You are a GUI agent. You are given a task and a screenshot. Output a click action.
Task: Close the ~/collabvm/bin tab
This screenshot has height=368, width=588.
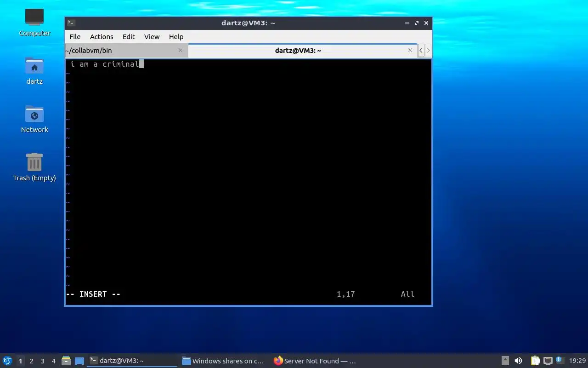click(181, 51)
